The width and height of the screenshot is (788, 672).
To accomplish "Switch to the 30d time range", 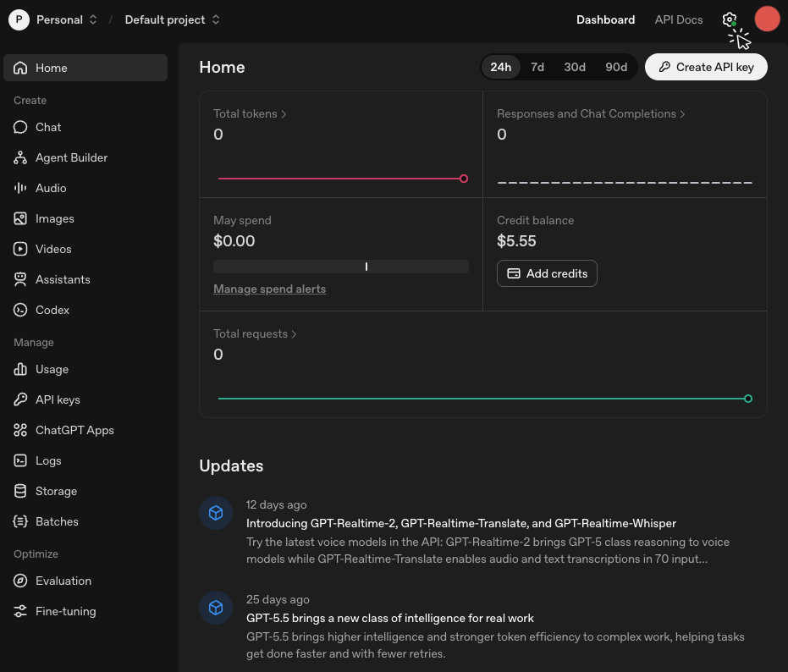I will tap(575, 68).
